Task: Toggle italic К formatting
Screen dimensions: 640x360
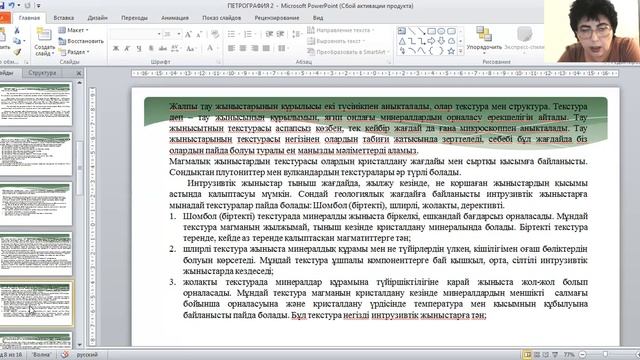Action: click(x=127, y=48)
